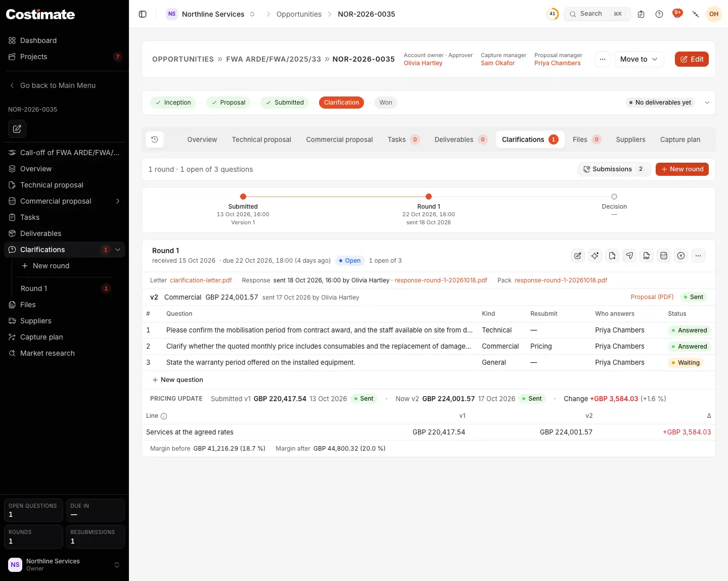Open the help question-mark icon

(659, 14)
